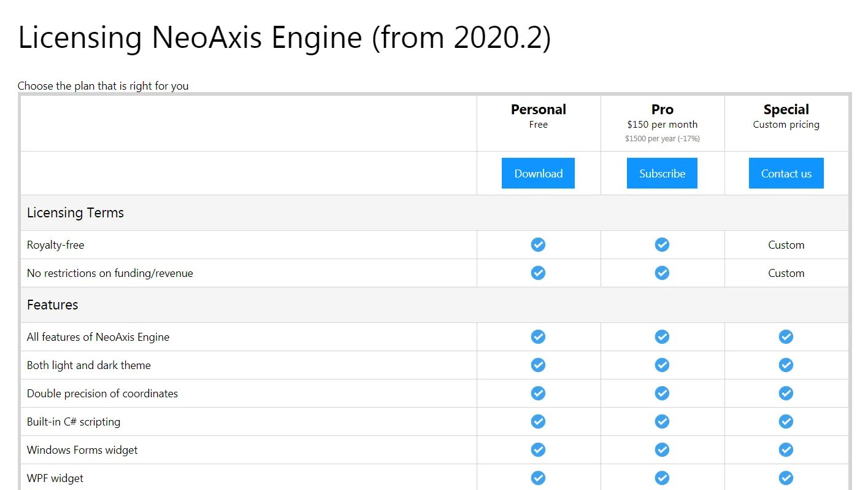The height and width of the screenshot is (490, 868).
Task: Click C# scripting checkmark under Special
Action: pos(786,421)
